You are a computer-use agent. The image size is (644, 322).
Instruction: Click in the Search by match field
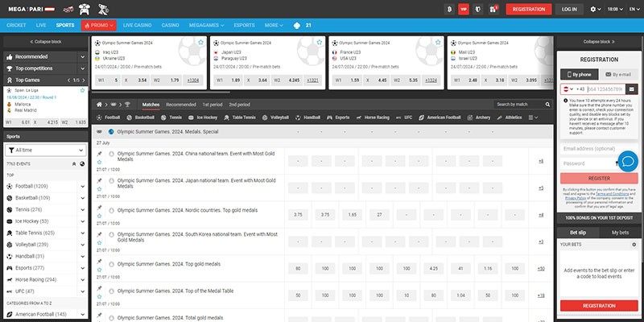click(518, 105)
